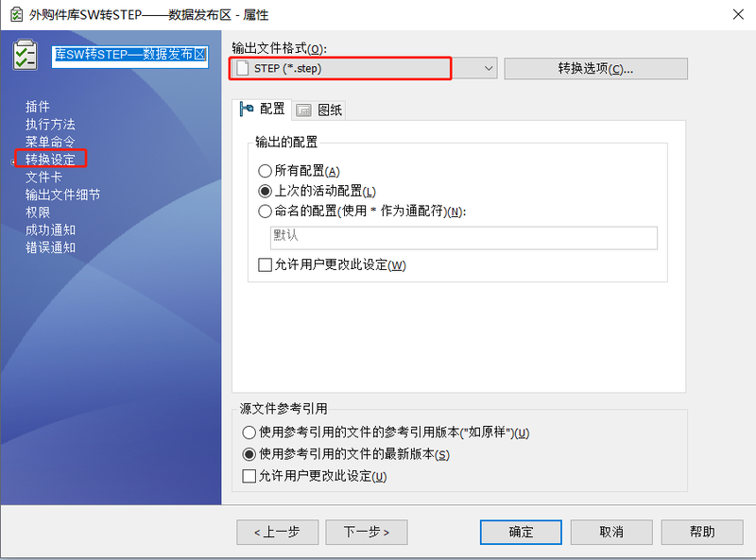Open the 插件 page in sidebar
The image size is (756, 560).
38,107
